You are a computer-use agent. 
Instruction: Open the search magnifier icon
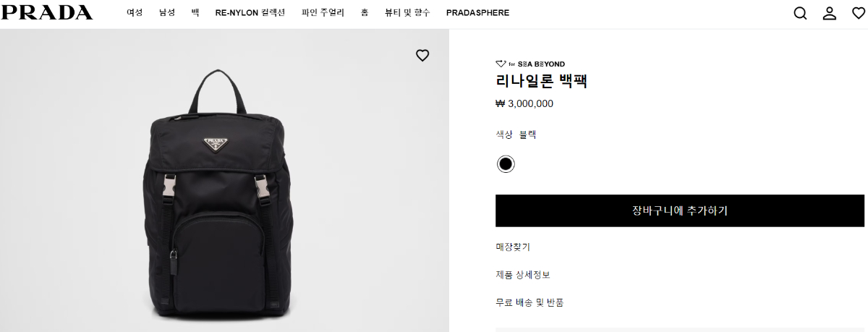tap(800, 13)
